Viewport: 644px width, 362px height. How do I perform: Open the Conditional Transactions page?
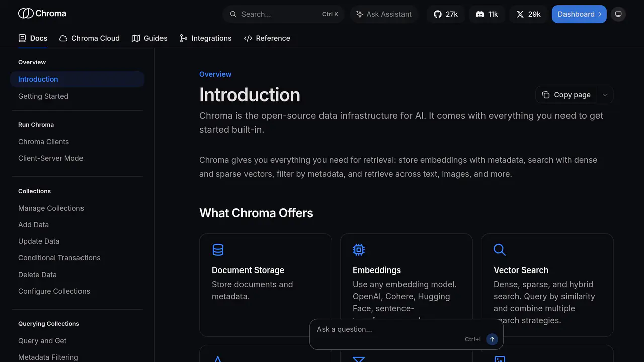59,258
